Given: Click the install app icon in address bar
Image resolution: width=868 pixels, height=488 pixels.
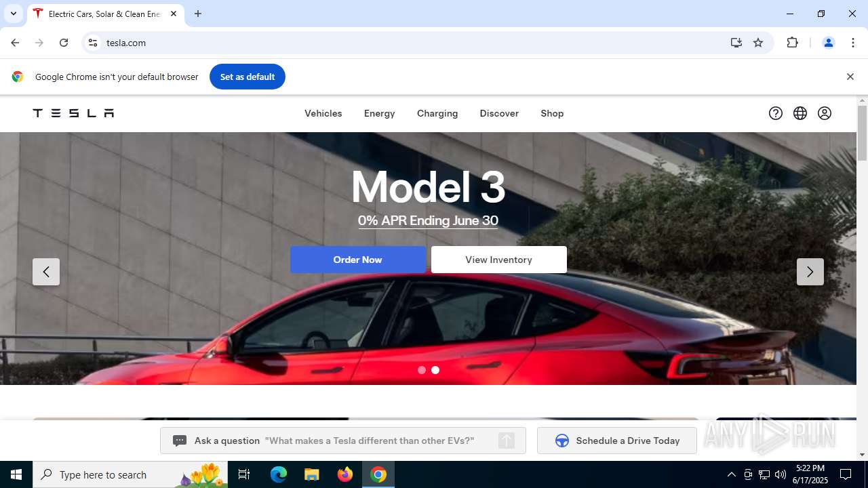Looking at the screenshot, I should point(736,43).
